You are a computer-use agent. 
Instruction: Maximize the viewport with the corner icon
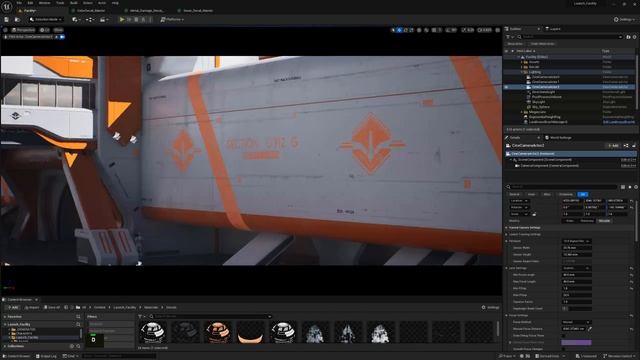coord(498,30)
